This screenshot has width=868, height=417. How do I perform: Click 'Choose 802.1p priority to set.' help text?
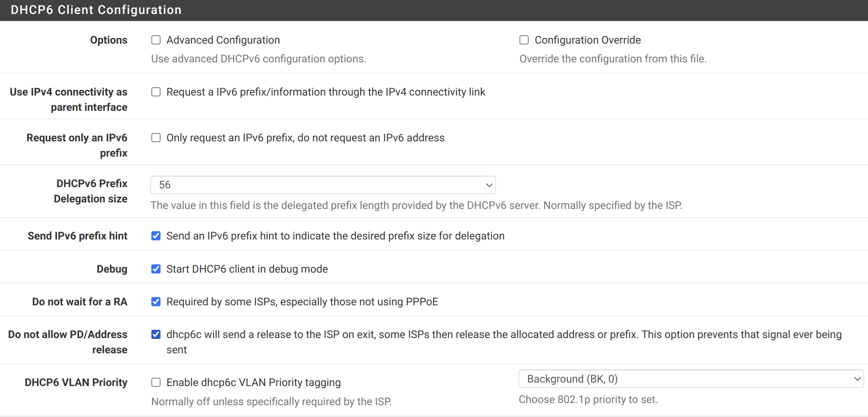pyautogui.click(x=588, y=400)
